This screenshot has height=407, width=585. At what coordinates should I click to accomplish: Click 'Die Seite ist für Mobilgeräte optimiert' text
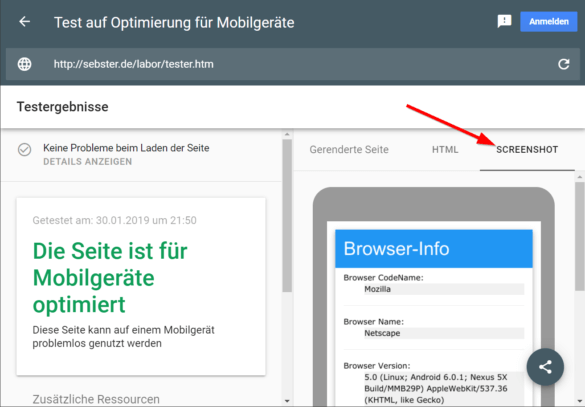(x=110, y=278)
